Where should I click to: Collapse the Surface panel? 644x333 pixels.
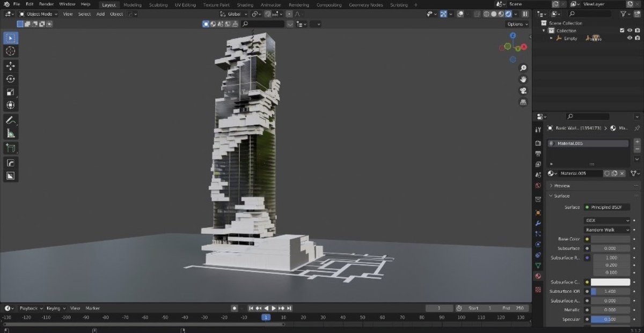[561, 196]
